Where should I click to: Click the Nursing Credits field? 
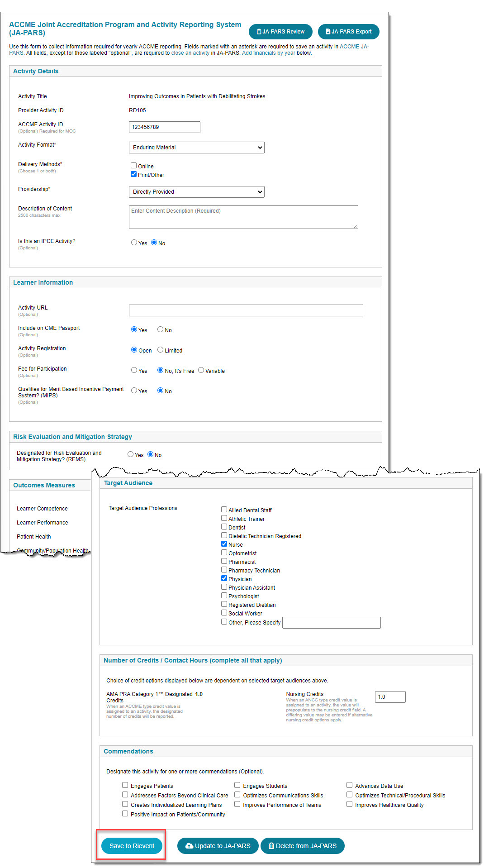click(390, 697)
